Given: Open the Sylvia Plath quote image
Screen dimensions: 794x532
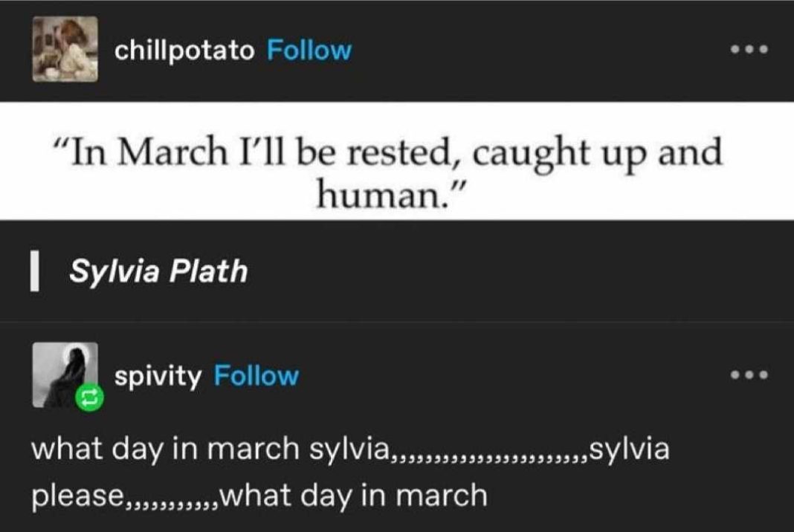Looking at the screenshot, I should pyautogui.click(x=397, y=161).
